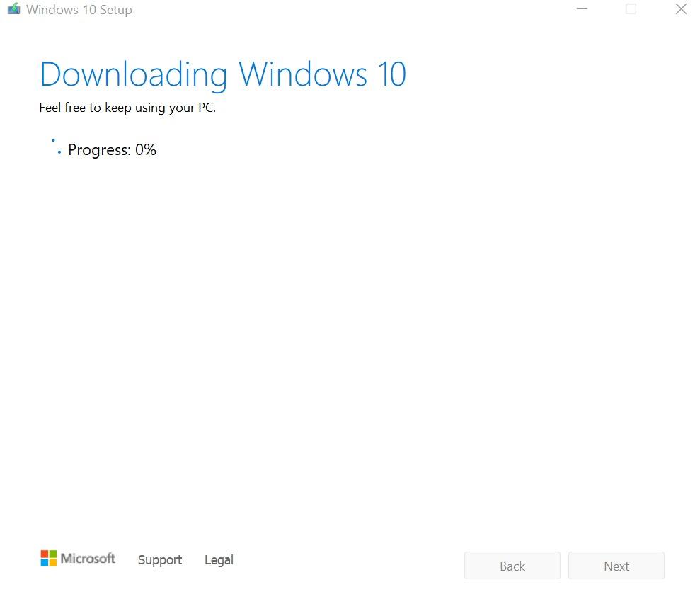The width and height of the screenshot is (700, 604).
Task: Click 'Feel free to keep using your PC.'
Action: coord(127,108)
